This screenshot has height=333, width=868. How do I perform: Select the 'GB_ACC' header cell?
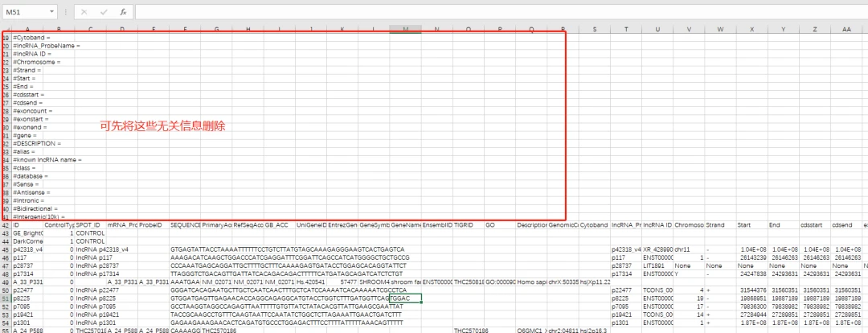(x=280, y=226)
